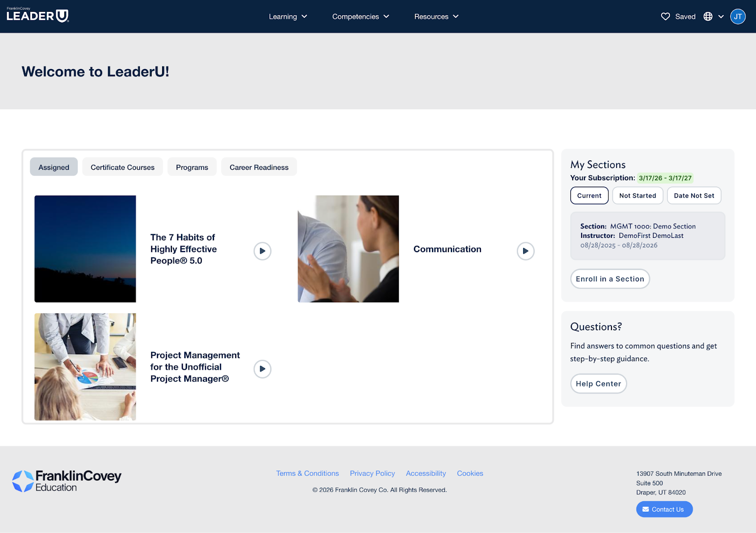The image size is (756, 533).
Task: Select the Current sections filter
Action: [589, 196]
